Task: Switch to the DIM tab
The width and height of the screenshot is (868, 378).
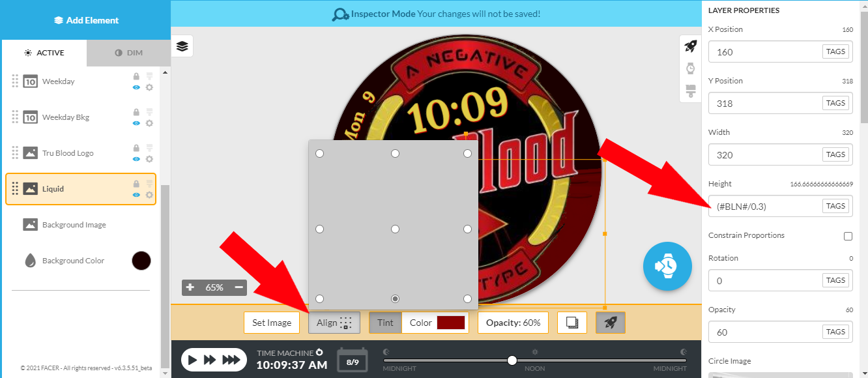Action: (x=128, y=53)
